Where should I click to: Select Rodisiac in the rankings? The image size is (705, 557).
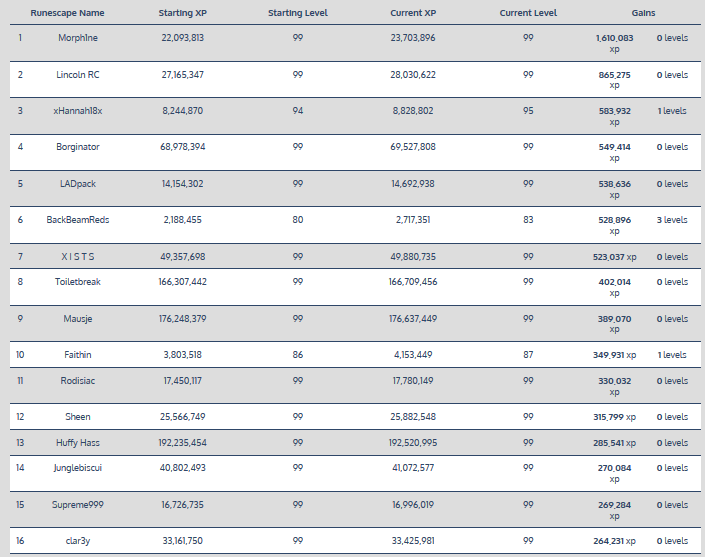pos(77,380)
